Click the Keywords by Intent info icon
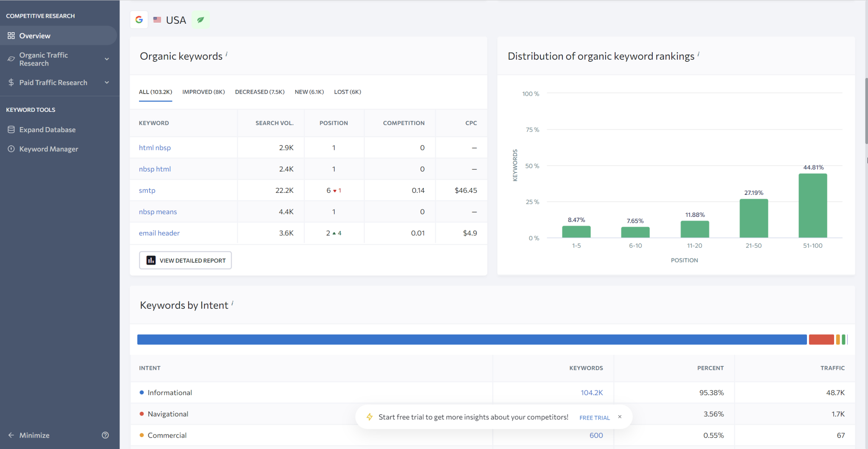The width and height of the screenshot is (868, 449). tap(232, 302)
